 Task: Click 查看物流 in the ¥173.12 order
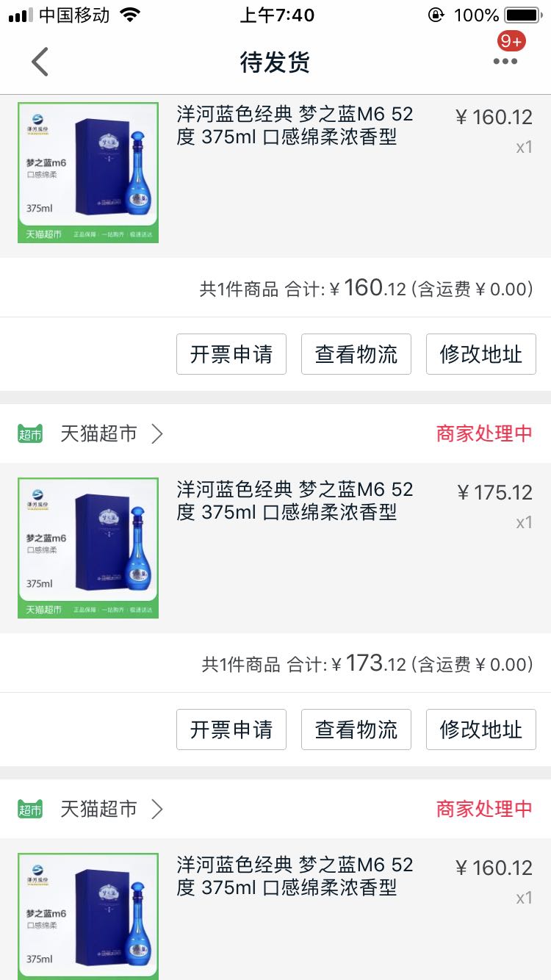pos(356,729)
